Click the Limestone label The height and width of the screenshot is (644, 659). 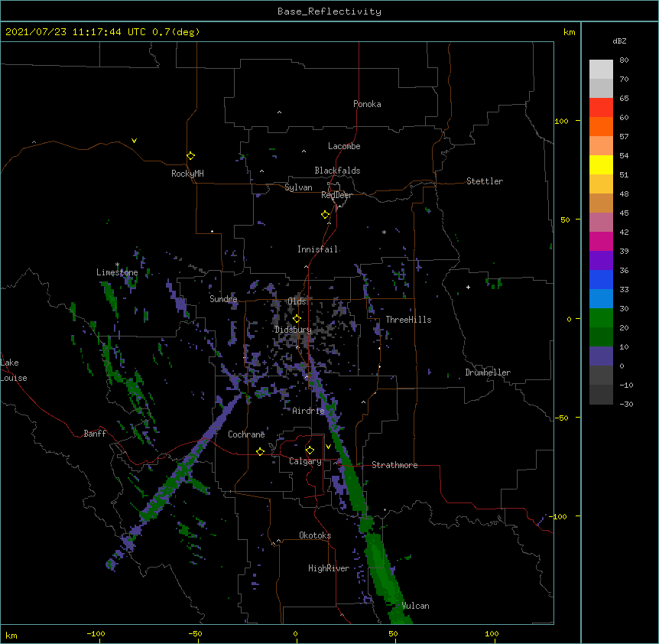(117, 272)
